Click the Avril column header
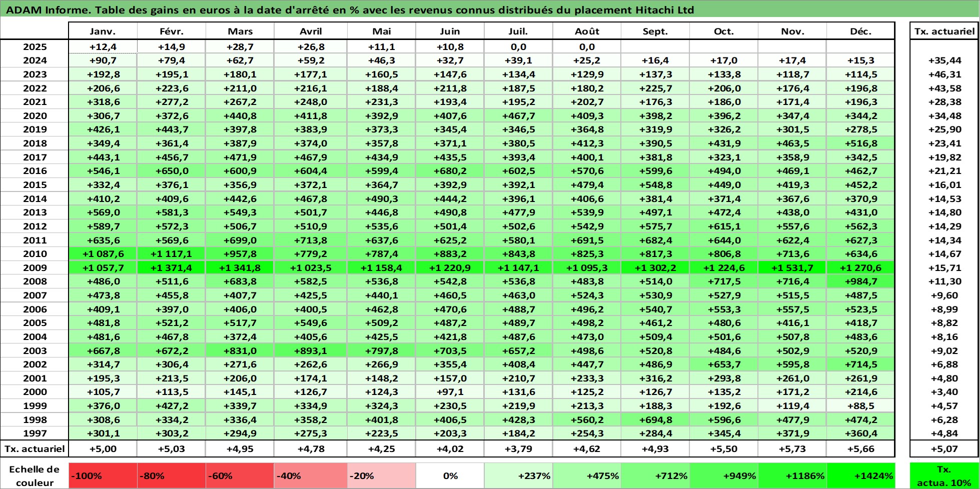The width and height of the screenshot is (980, 489). [311, 31]
